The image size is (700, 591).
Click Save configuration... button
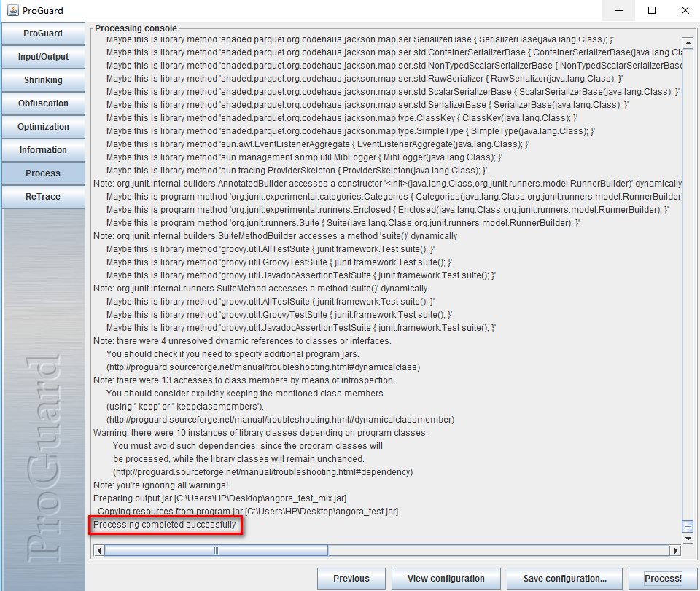(x=564, y=579)
